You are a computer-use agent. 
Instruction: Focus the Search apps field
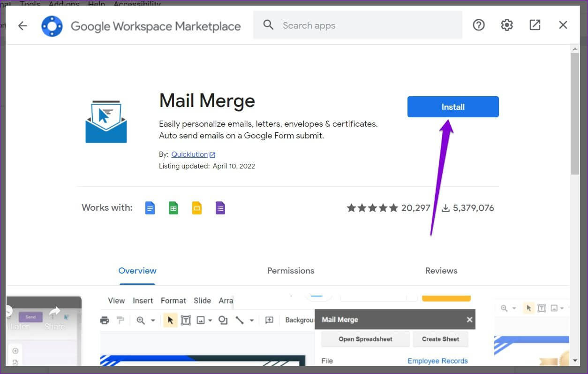point(357,25)
